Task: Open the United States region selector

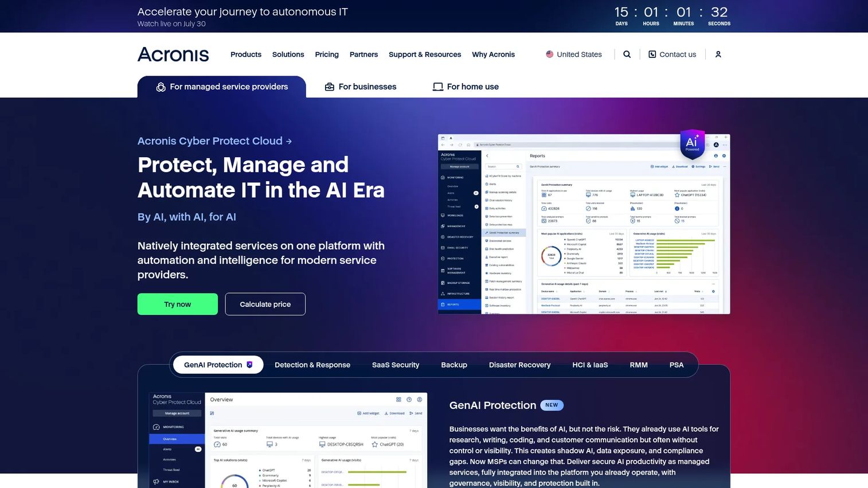Action: pos(574,54)
